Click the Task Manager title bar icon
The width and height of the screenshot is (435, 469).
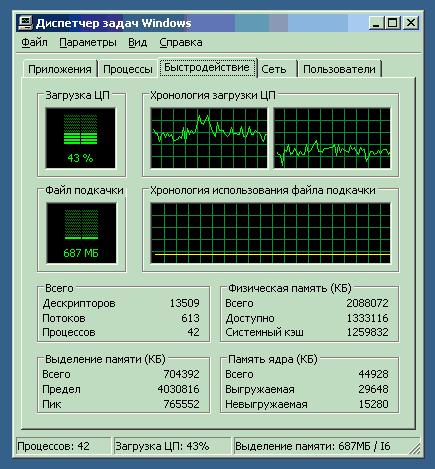pos(25,23)
